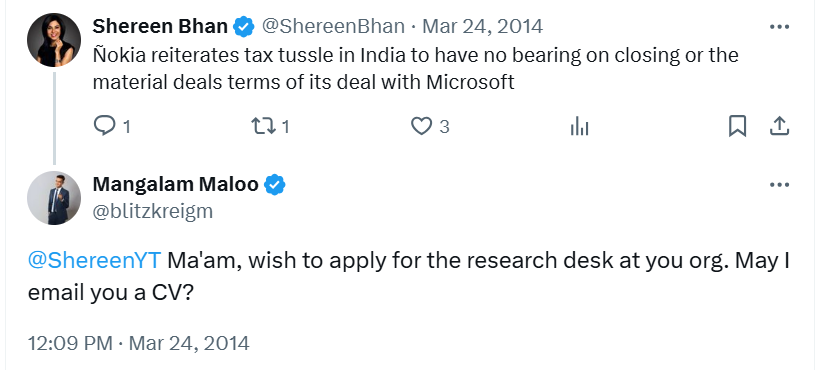Open Shereen Bhan's profile picture
This screenshot has width=836, height=370.
[x=54, y=40]
